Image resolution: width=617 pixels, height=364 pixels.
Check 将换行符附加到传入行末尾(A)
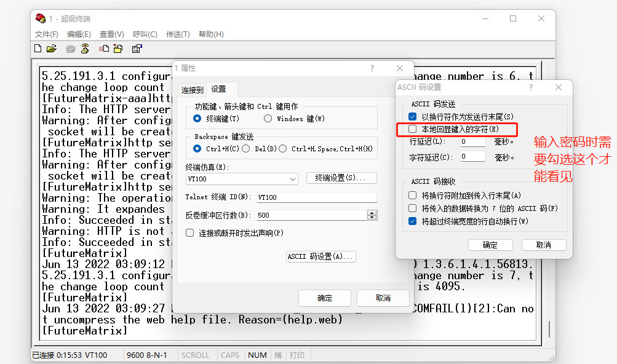[412, 194]
